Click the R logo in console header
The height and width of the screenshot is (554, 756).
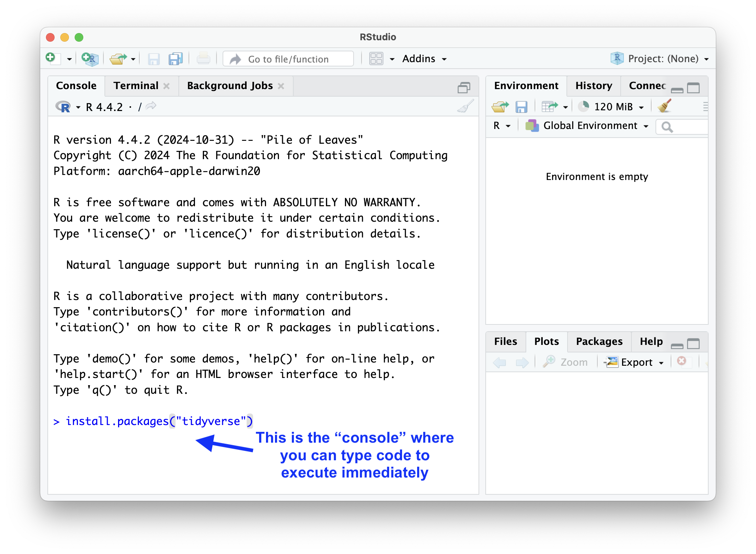tap(63, 107)
